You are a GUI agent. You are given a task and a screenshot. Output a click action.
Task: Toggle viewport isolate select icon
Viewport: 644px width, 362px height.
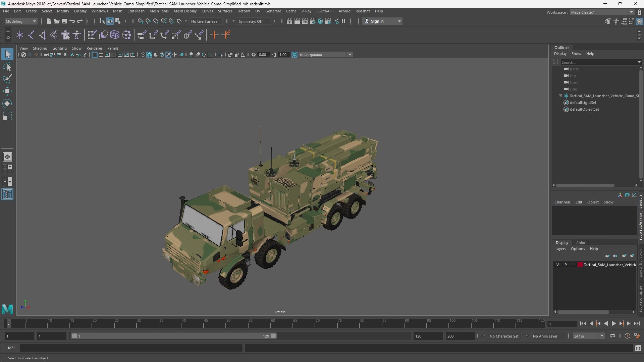pyautogui.click(x=220, y=55)
